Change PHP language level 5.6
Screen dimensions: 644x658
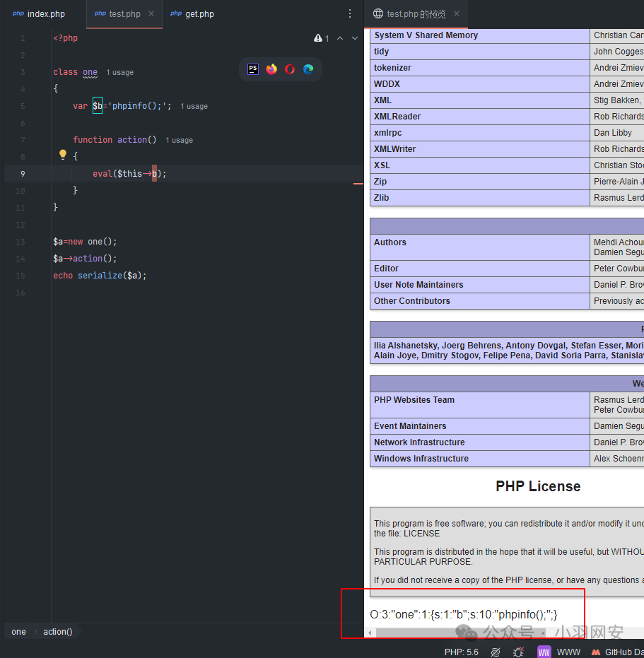click(461, 652)
